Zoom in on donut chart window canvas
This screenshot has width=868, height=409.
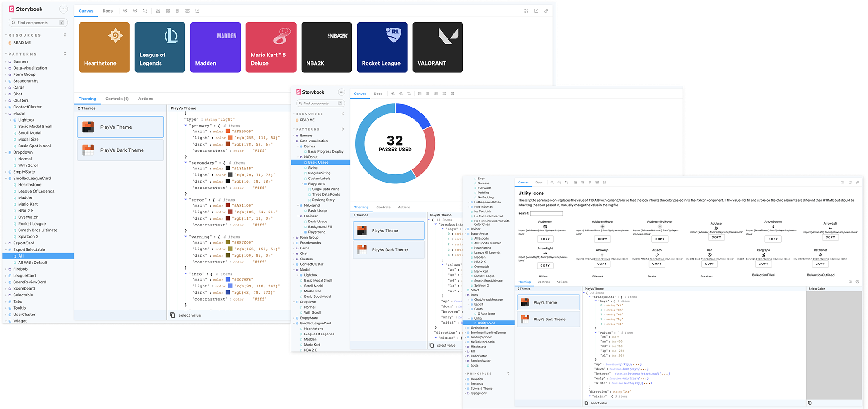pyautogui.click(x=393, y=94)
